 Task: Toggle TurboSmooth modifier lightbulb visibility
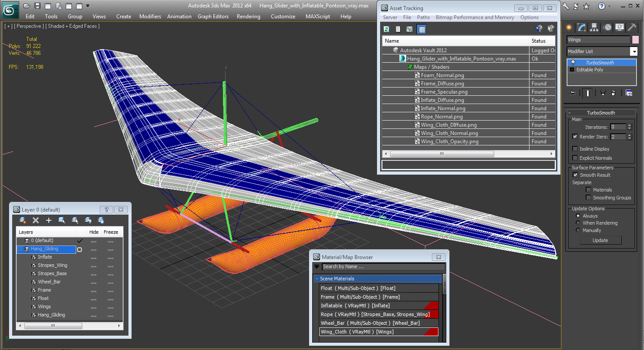click(x=573, y=63)
